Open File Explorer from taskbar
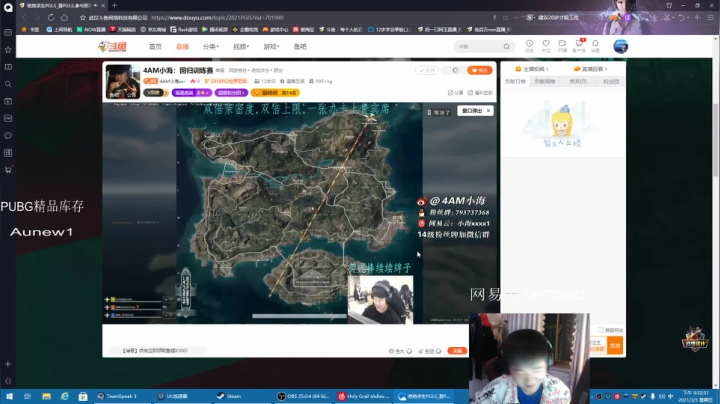This screenshot has height=404, width=720. pyautogui.click(x=46, y=396)
